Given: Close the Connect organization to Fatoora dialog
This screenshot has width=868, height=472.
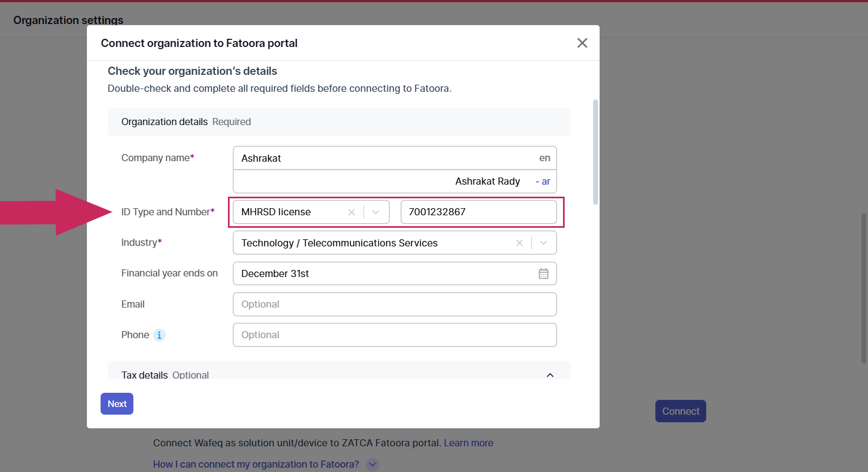Looking at the screenshot, I should tap(582, 43).
